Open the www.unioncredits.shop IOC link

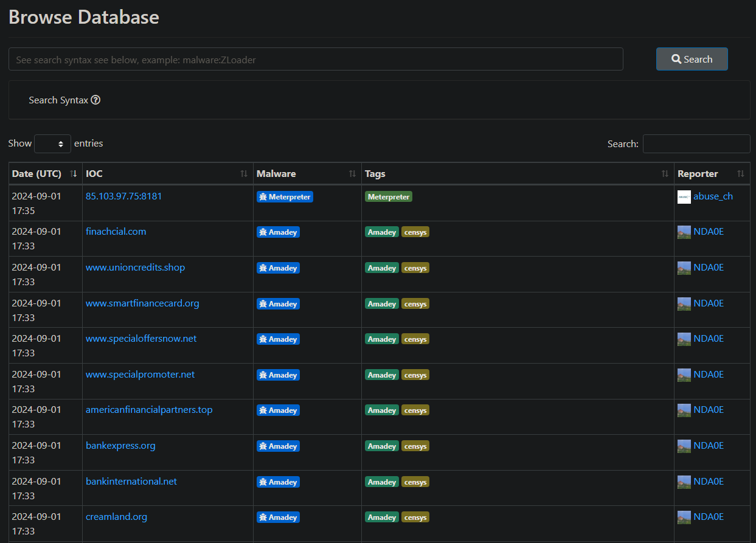pyautogui.click(x=135, y=268)
